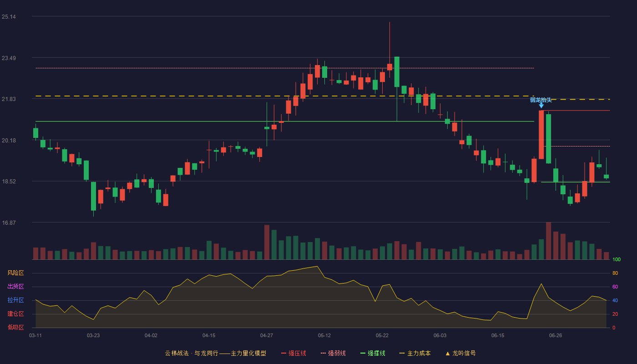Click the 05-22 date label
This screenshot has width=637, height=364.
tap(382, 335)
